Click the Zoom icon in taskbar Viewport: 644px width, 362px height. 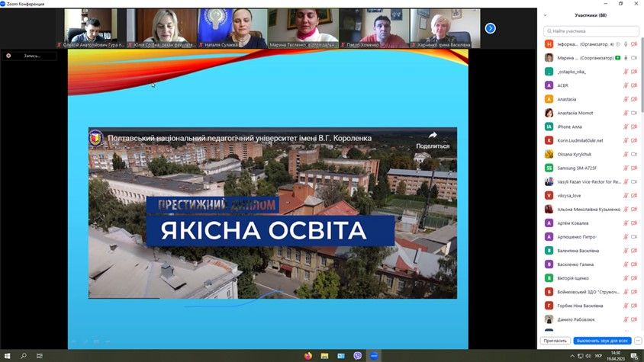[x=374, y=356]
